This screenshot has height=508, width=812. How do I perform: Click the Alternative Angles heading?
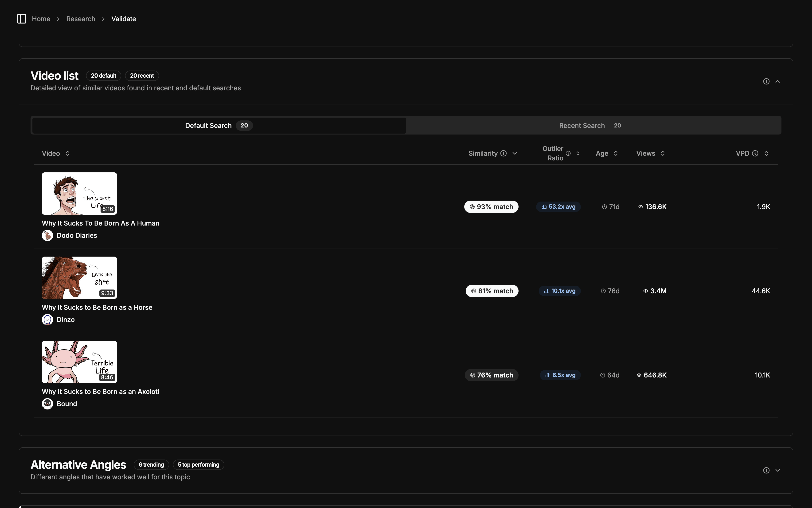(78, 465)
